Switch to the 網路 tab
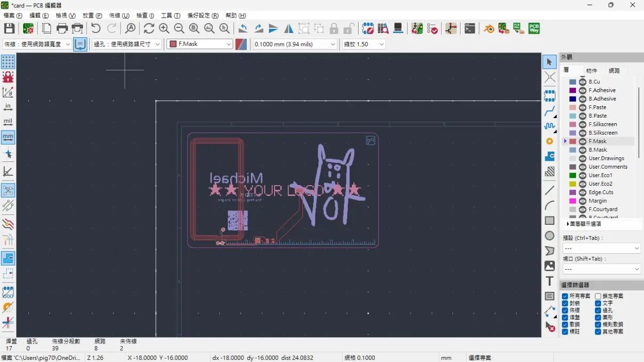This screenshot has width=644, height=362. (x=615, y=71)
